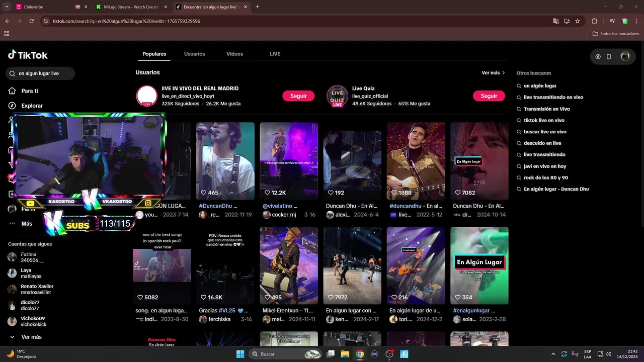Open the Chrome profile avatar
This screenshot has width=644, height=362.
[625, 21]
